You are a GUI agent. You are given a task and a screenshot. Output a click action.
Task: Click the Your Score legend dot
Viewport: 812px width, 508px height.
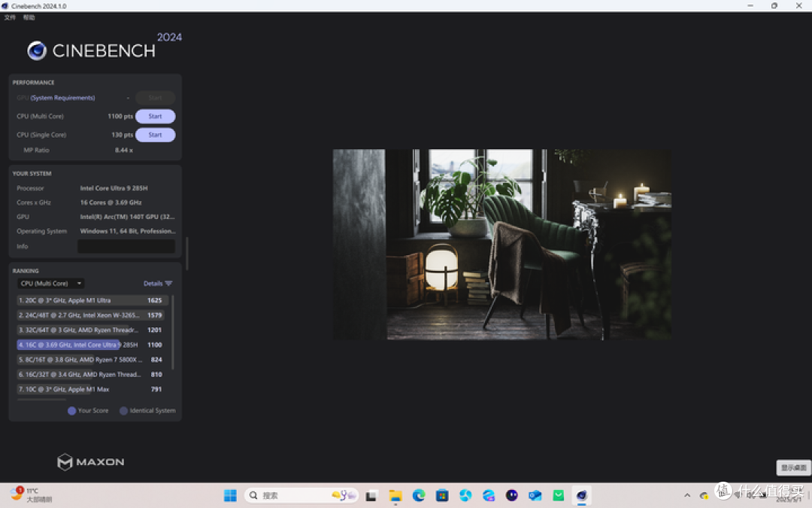pyautogui.click(x=72, y=411)
